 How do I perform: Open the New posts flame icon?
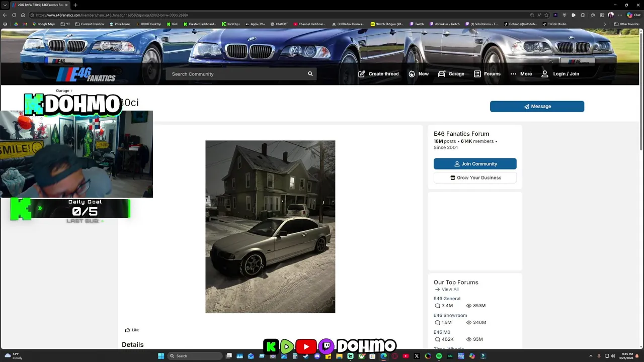(x=412, y=74)
